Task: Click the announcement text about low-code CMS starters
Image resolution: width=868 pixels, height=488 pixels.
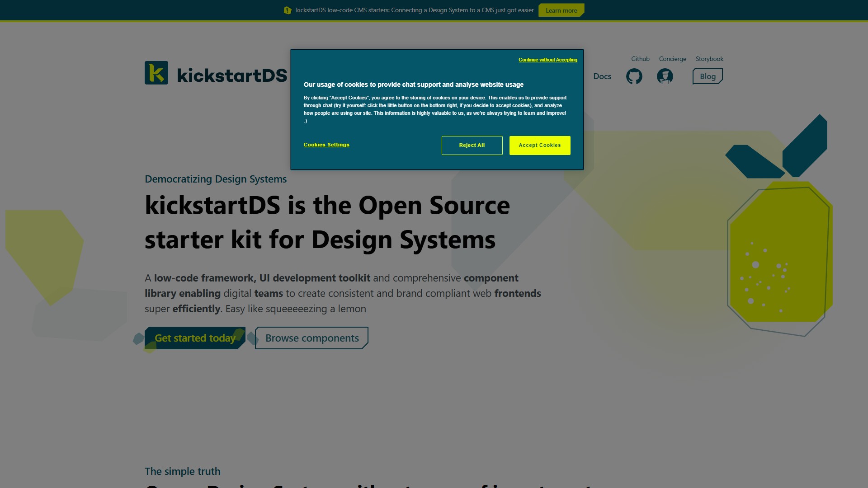Action: tap(414, 9)
